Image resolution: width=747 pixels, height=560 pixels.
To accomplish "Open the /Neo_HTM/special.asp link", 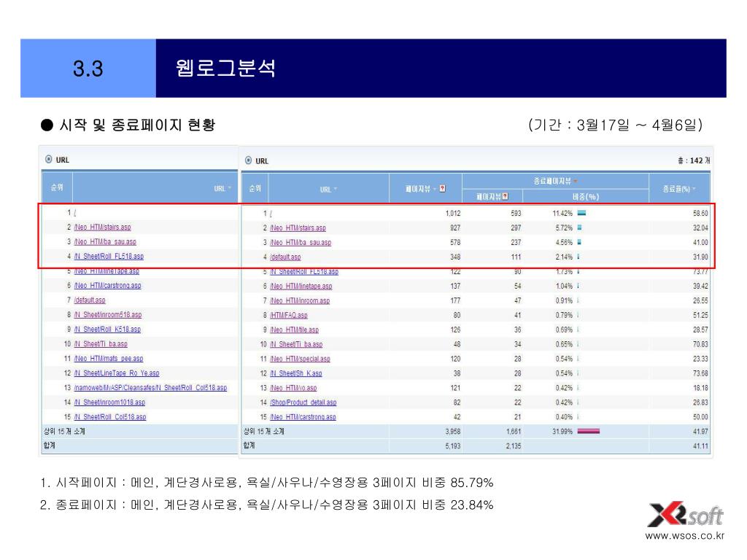I will [300, 359].
